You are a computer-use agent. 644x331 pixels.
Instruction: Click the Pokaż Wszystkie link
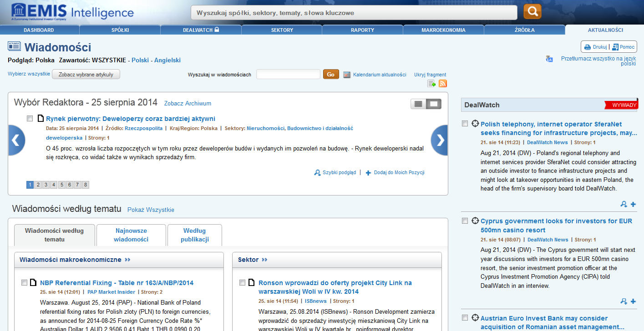point(151,210)
